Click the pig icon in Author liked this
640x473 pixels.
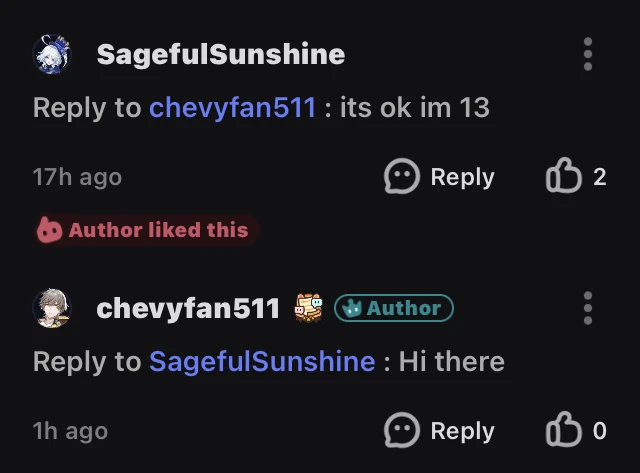[50, 230]
